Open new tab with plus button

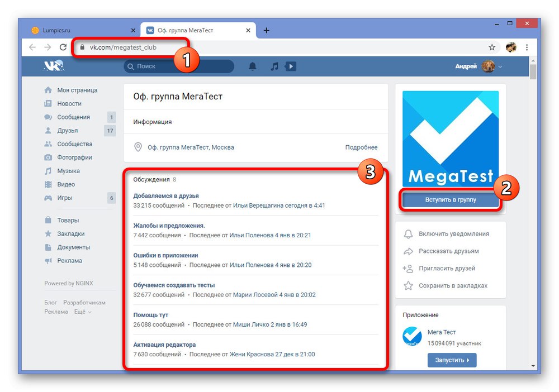(x=266, y=30)
